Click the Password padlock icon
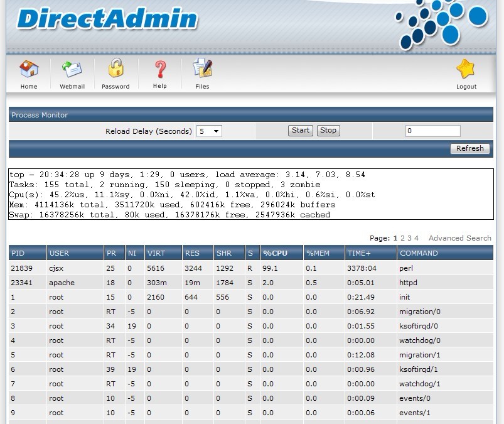 [x=115, y=68]
